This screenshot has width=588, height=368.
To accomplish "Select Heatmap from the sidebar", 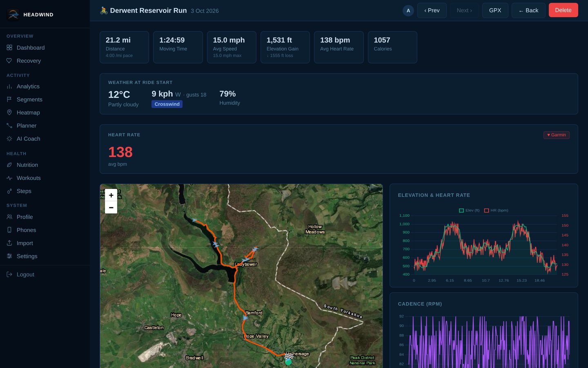I will pos(45,113).
